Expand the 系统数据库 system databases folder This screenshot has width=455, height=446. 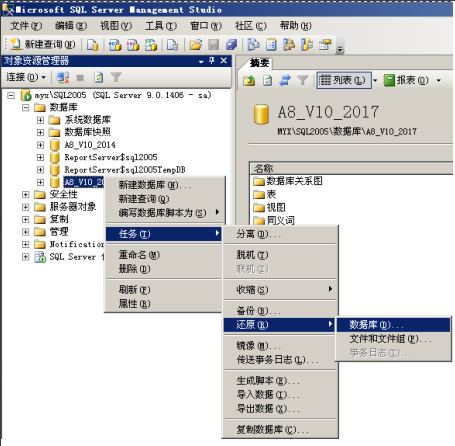point(40,120)
